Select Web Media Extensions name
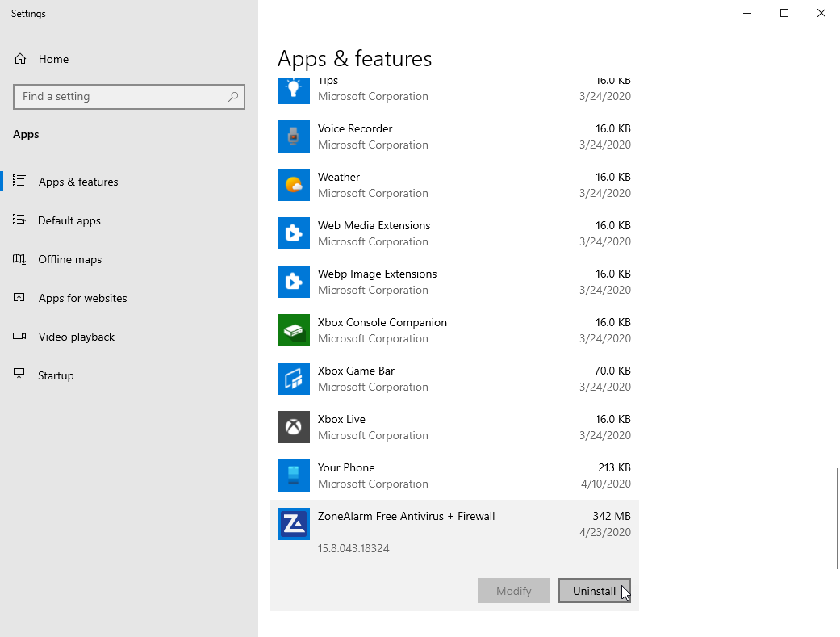This screenshot has width=840, height=637. click(374, 226)
